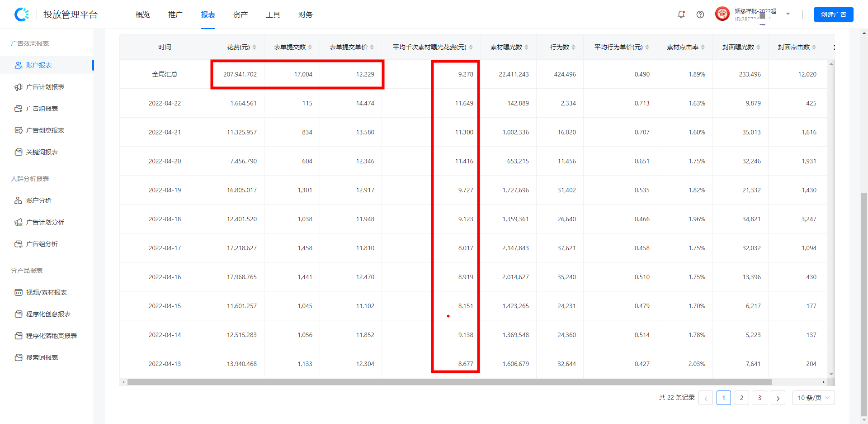Click the user account avatar

click(722, 14)
